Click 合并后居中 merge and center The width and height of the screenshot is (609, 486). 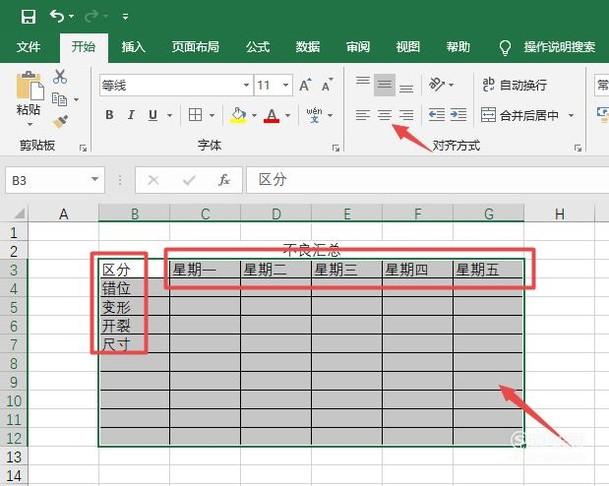click(520, 115)
